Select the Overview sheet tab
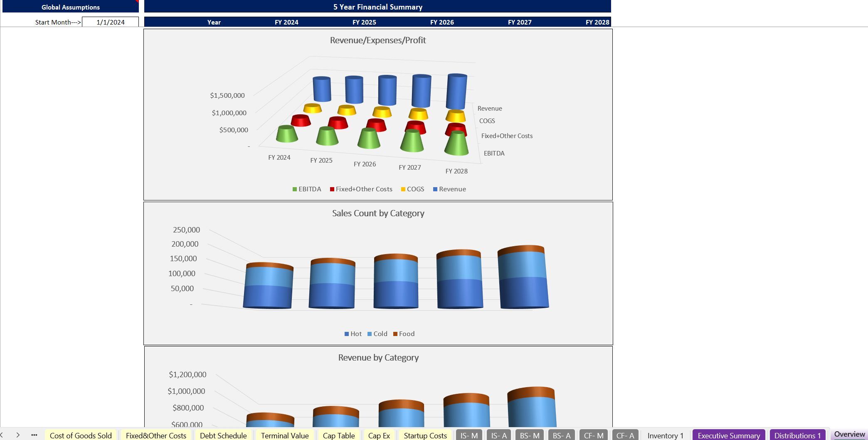This screenshot has height=440, width=868. tap(849, 434)
